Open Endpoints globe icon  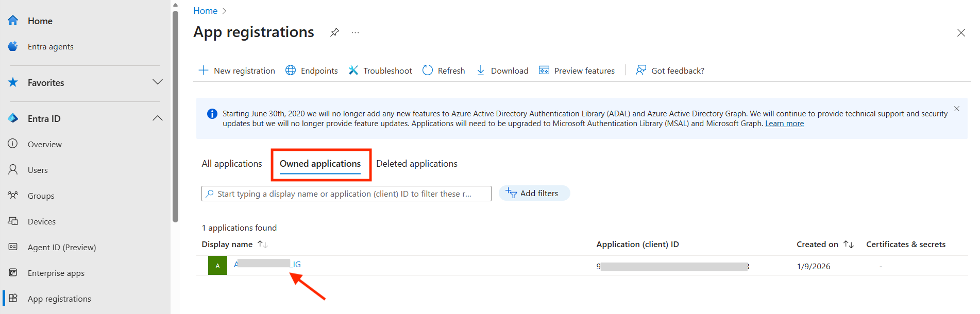(291, 71)
